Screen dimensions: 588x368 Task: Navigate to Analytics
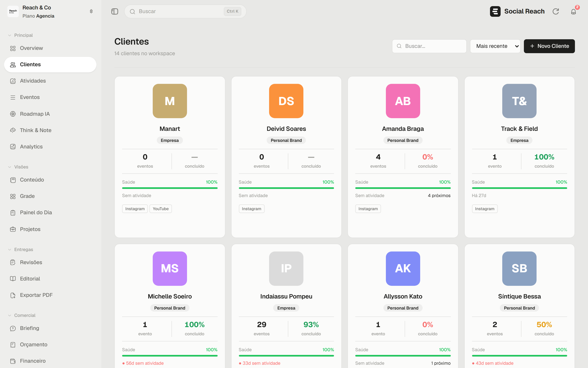click(x=50, y=147)
